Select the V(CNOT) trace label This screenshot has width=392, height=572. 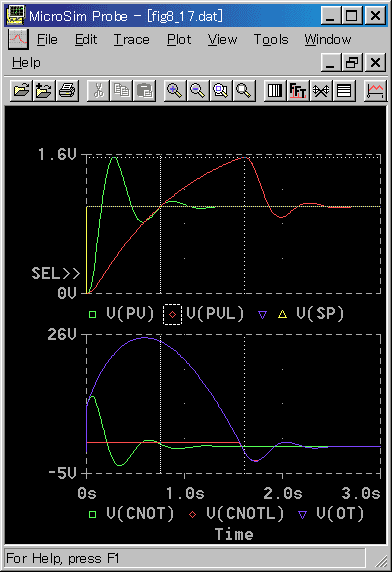[x=140, y=513]
